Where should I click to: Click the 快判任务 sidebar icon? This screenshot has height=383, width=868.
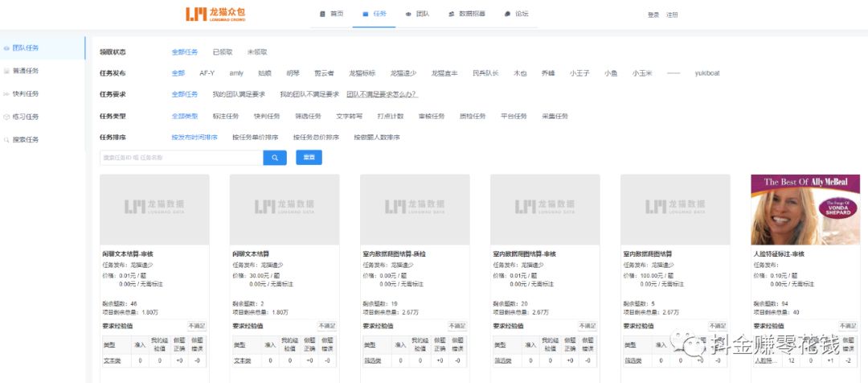(x=6, y=94)
